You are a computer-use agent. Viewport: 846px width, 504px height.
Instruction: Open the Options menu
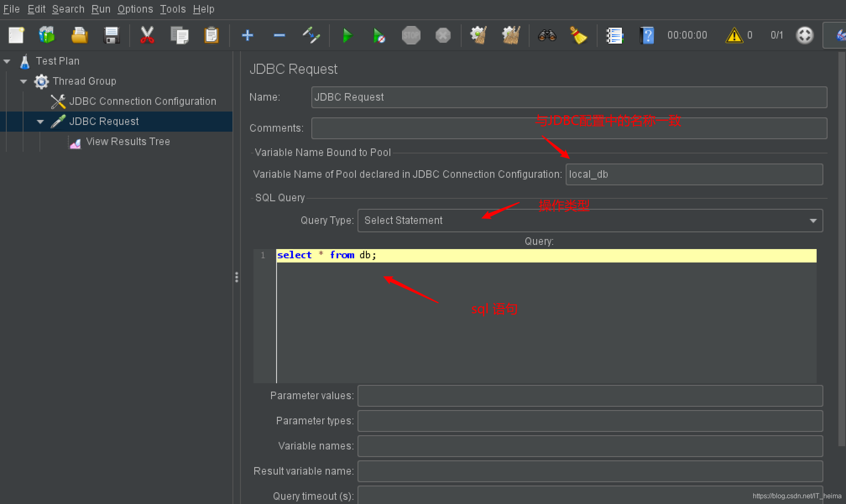coord(135,9)
